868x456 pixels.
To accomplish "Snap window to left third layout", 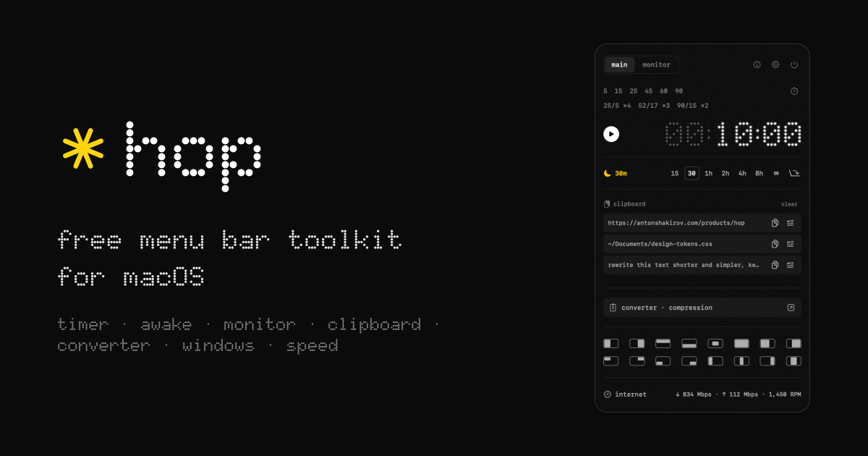I will click(x=715, y=360).
